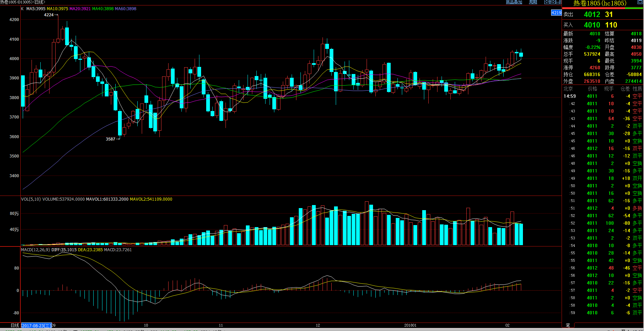Click the 性质 column header
The image size is (644, 331).
(x=637, y=89)
